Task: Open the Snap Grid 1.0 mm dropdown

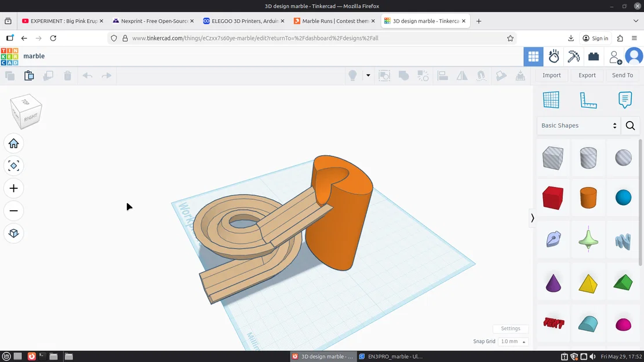Action: pyautogui.click(x=513, y=342)
